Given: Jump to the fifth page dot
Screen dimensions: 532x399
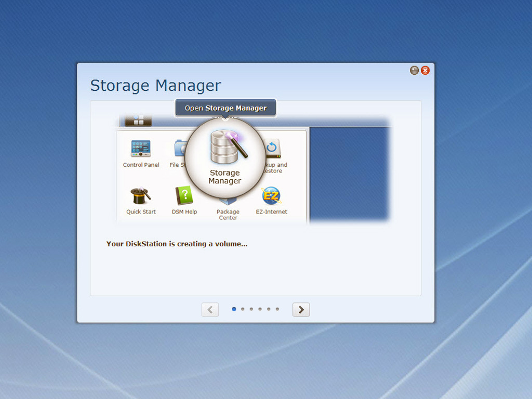Looking at the screenshot, I should [269, 309].
